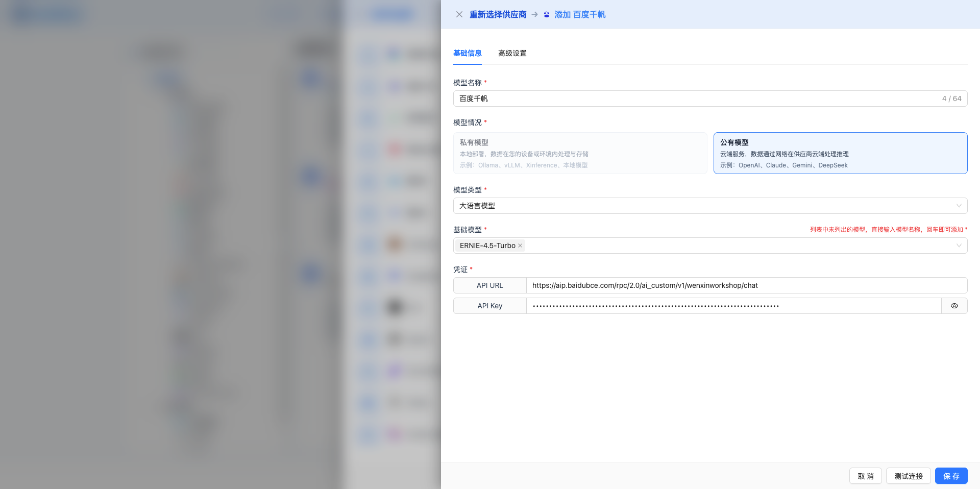Viewport: 980px width, 489px height.
Task: Switch to the 基础信息 tab
Action: coord(467,53)
